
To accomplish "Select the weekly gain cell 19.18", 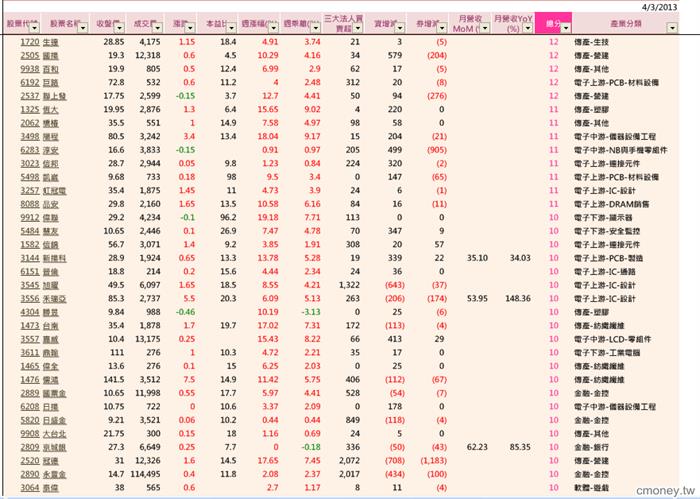I will click(x=268, y=217).
